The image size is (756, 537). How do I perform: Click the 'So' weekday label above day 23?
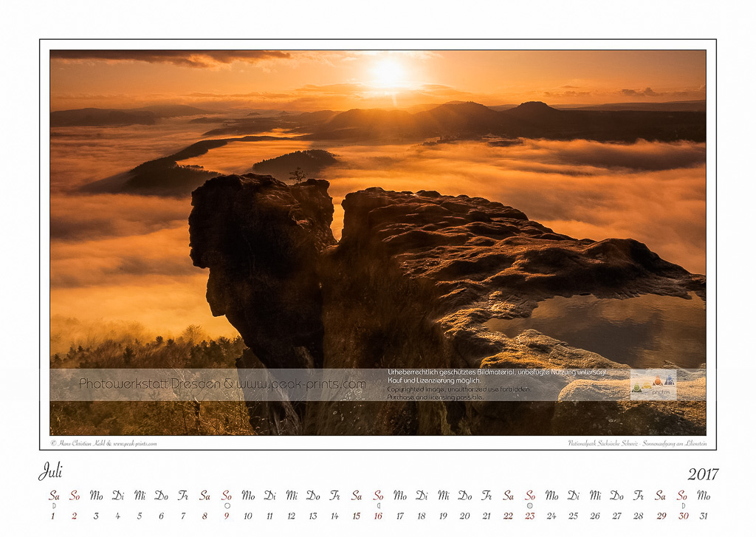pos(530,496)
